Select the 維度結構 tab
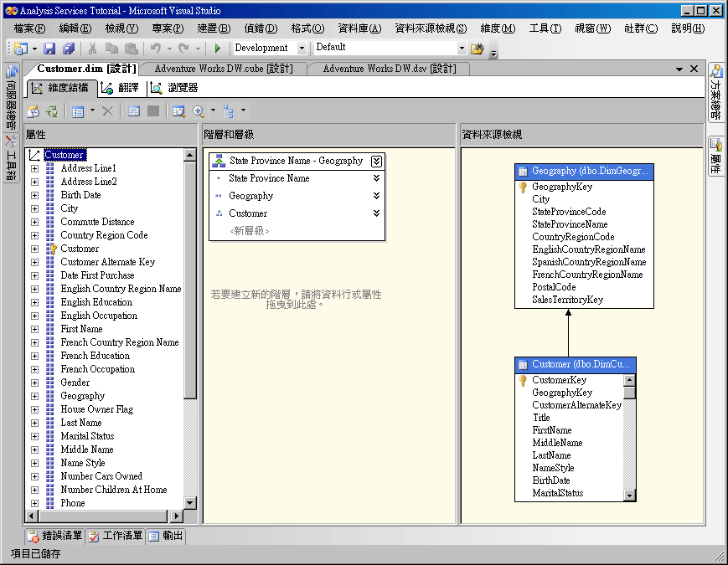This screenshot has width=728, height=565. coord(61,88)
